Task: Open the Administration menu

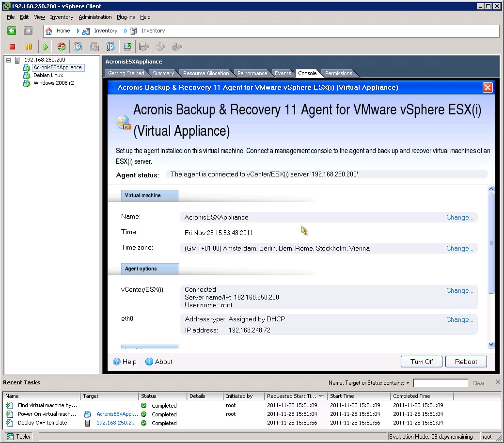Action: coord(95,17)
